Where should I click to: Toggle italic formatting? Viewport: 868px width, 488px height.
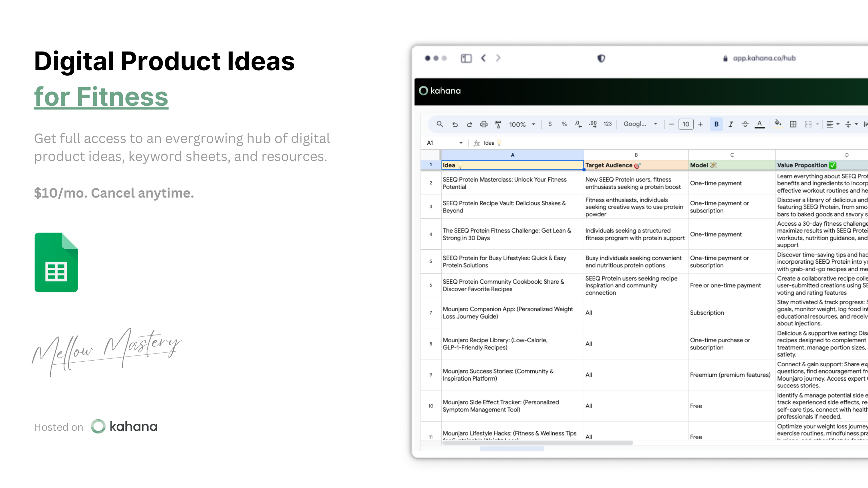[731, 124]
